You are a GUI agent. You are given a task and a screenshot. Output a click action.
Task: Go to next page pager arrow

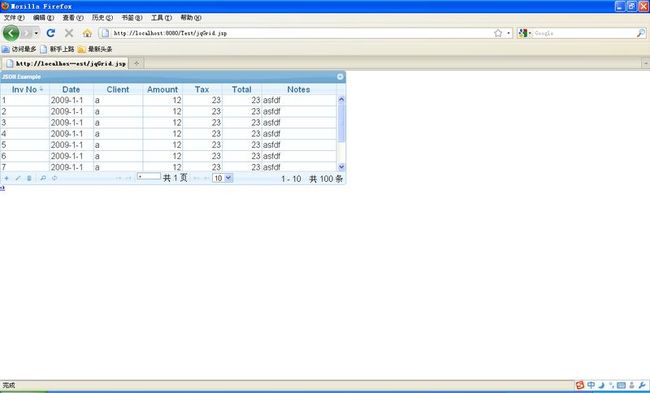(x=196, y=178)
